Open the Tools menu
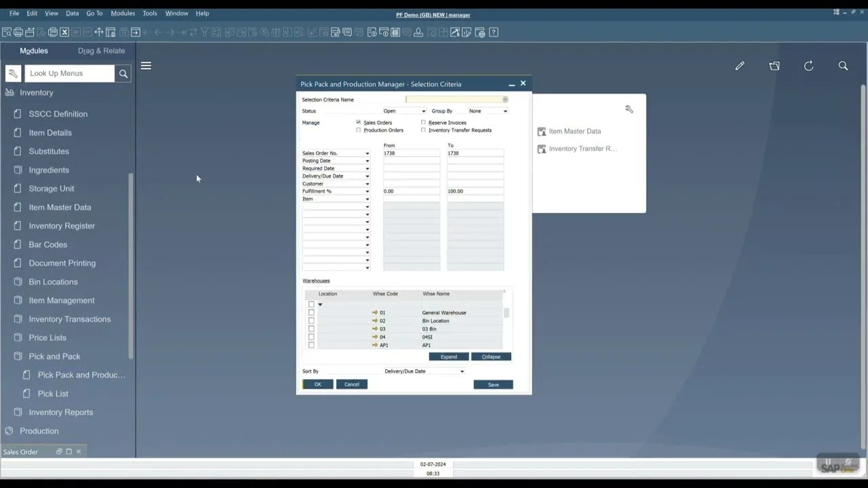Viewport: 868px width, 488px height. click(150, 13)
